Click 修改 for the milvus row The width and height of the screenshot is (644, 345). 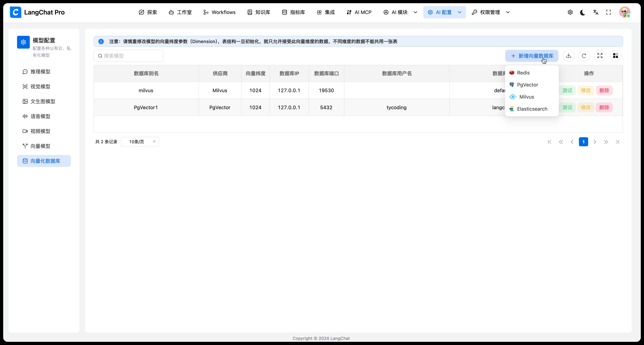pyautogui.click(x=586, y=90)
